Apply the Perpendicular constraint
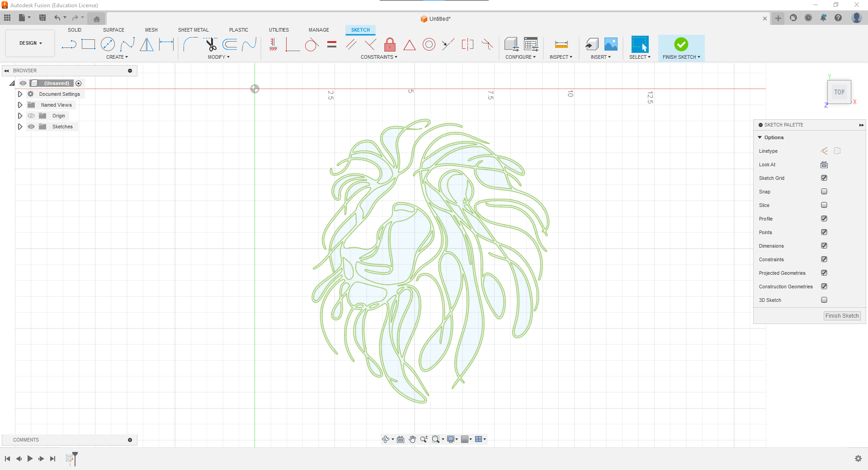The height and width of the screenshot is (470, 868). coord(370,44)
